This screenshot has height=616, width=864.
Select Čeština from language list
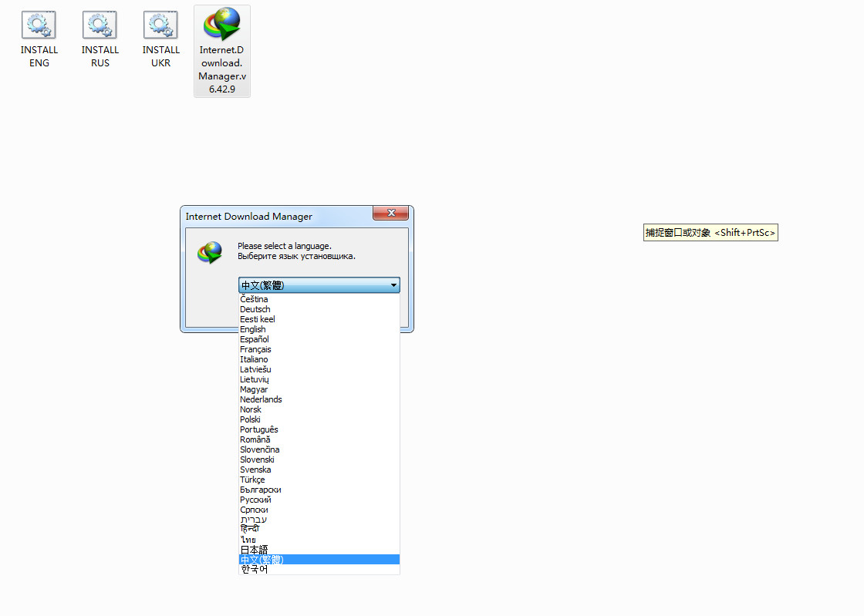click(319, 299)
